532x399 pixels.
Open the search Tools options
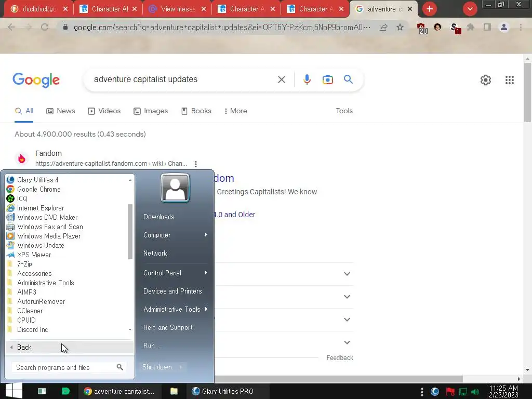344,111
